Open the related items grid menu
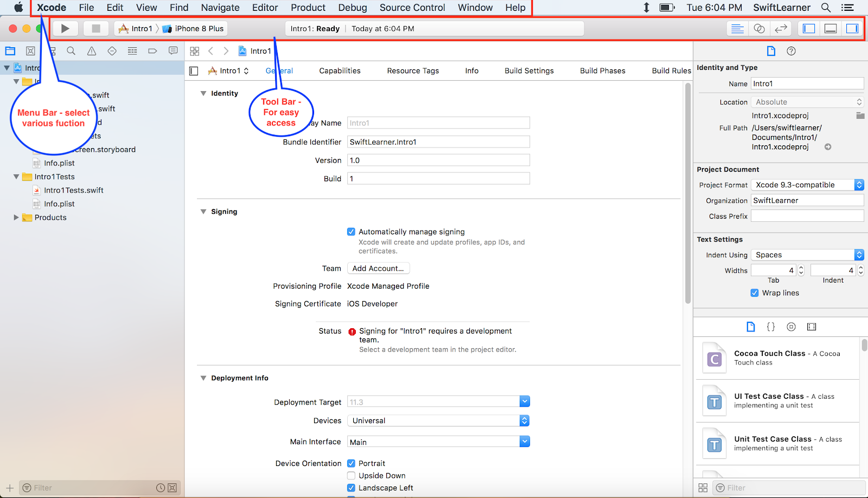868x498 pixels. pyautogui.click(x=194, y=51)
